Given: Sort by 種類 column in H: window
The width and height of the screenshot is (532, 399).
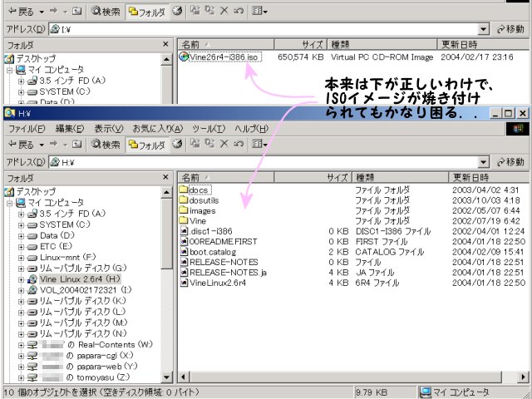Looking at the screenshot, I should point(401,177).
